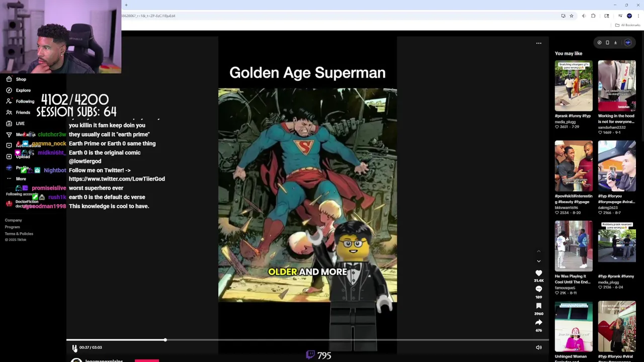Go to the previous video arrow
Image resolution: width=644 pixels, height=362 pixels.
click(539, 251)
